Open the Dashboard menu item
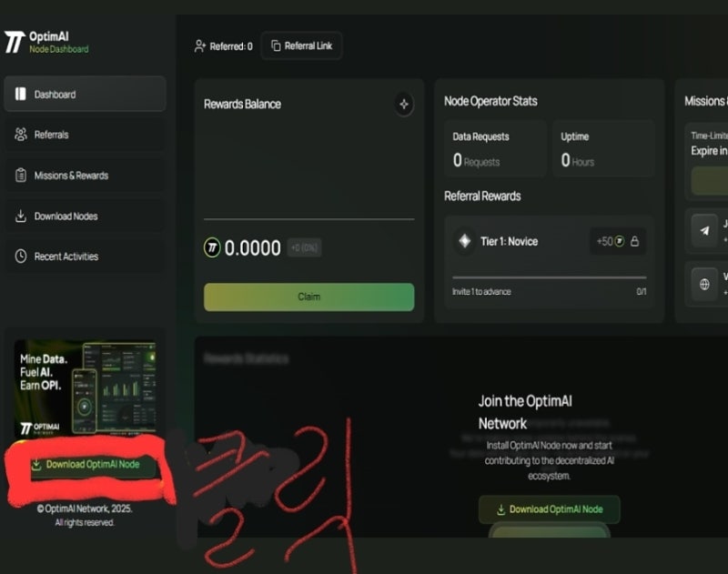The width and height of the screenshot is (728, 574). click(85, 95)
